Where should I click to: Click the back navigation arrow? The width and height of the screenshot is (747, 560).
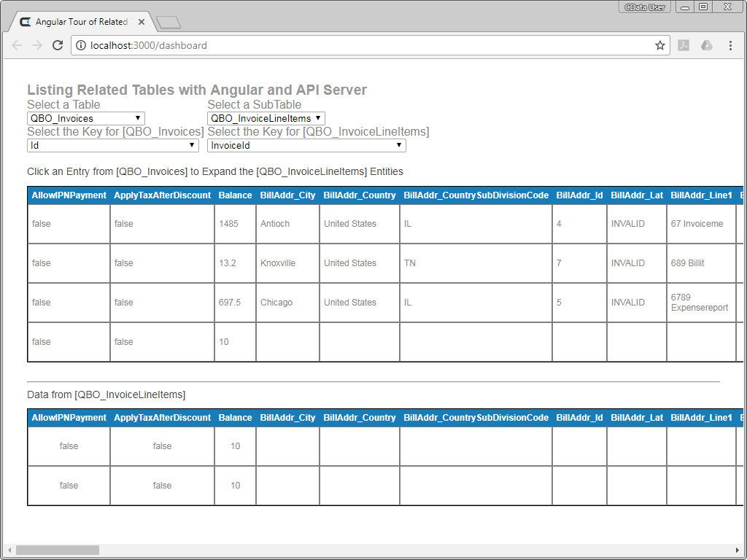pyautogui.click(x=17, y=45)
